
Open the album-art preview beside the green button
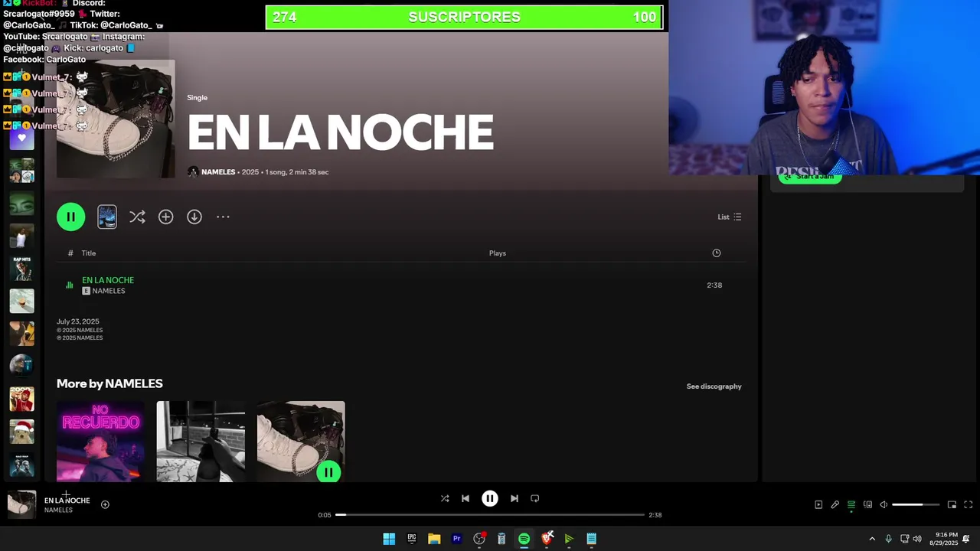click(107, 217)
